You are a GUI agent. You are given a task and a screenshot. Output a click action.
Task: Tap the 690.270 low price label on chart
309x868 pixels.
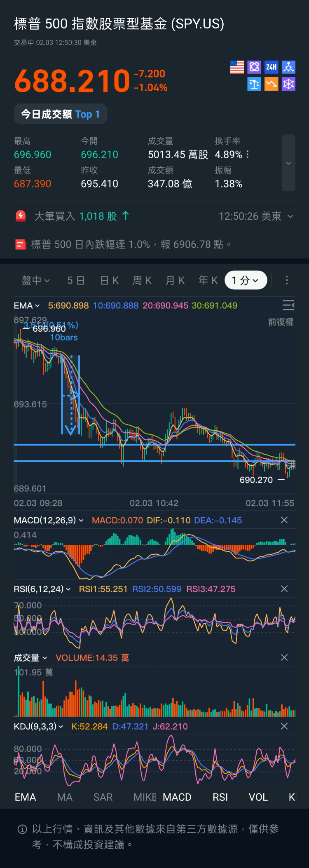coord(256,480)
